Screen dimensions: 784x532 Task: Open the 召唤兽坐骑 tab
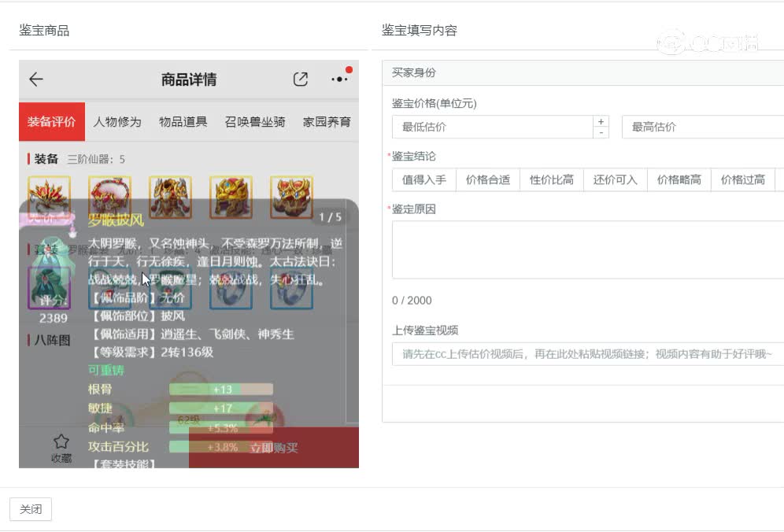click(255, 121)
